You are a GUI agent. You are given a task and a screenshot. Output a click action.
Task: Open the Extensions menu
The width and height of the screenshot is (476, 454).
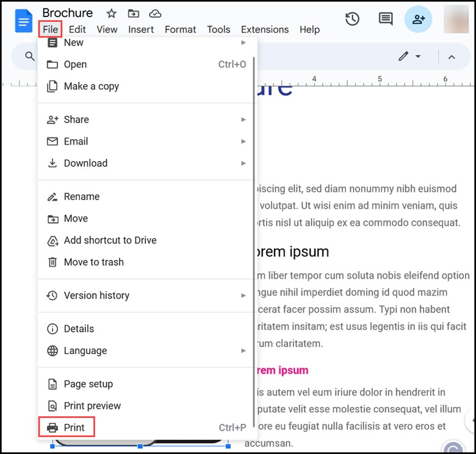tap(265, 29)
